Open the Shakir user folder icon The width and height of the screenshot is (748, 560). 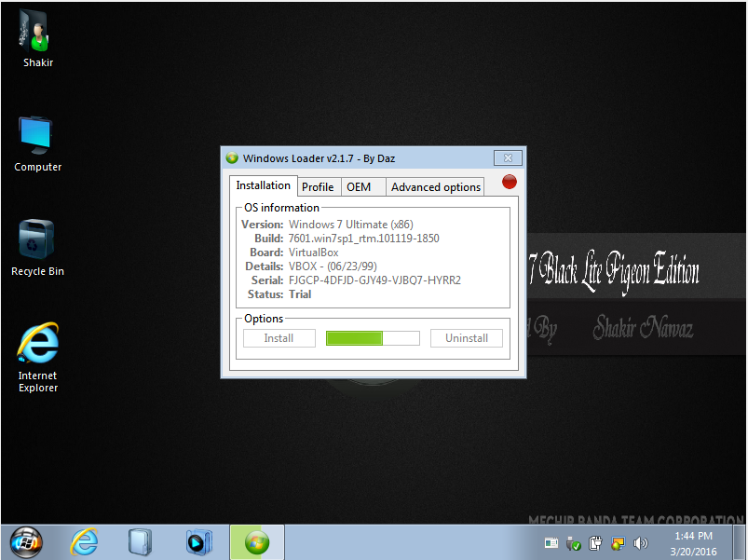[37, 39]
